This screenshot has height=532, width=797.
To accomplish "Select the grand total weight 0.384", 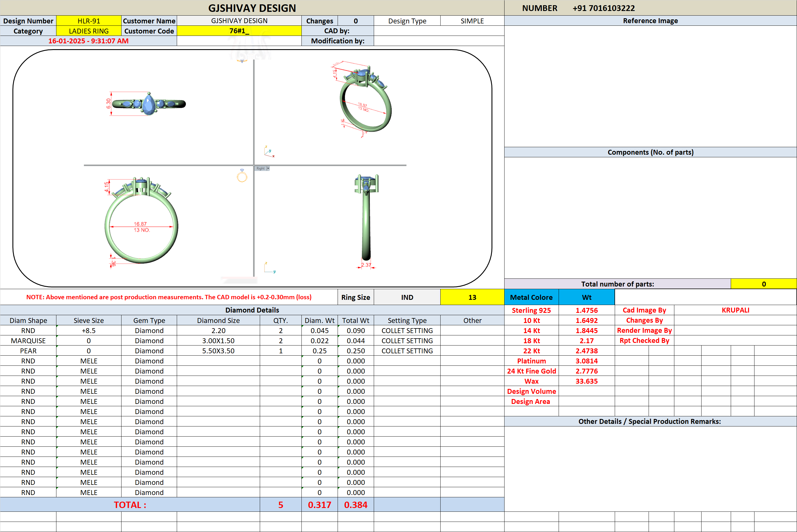I will [356, 505].
